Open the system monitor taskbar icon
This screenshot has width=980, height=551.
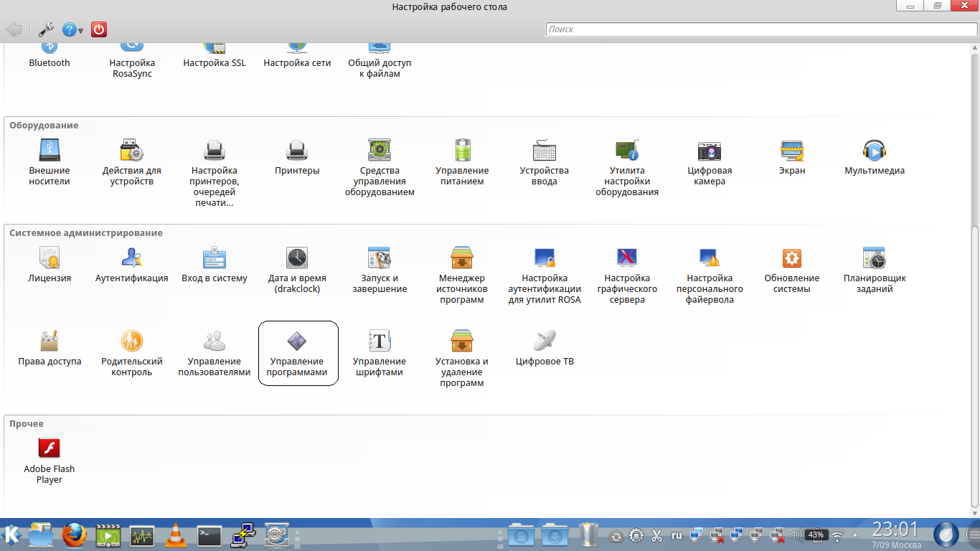point(142,535)
